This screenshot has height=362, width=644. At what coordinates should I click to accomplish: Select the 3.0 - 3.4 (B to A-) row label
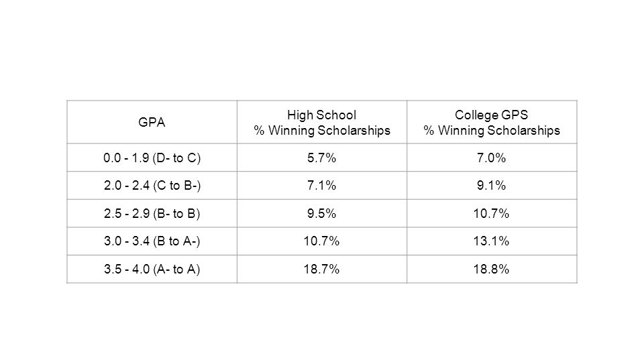[x=152, y=241]
